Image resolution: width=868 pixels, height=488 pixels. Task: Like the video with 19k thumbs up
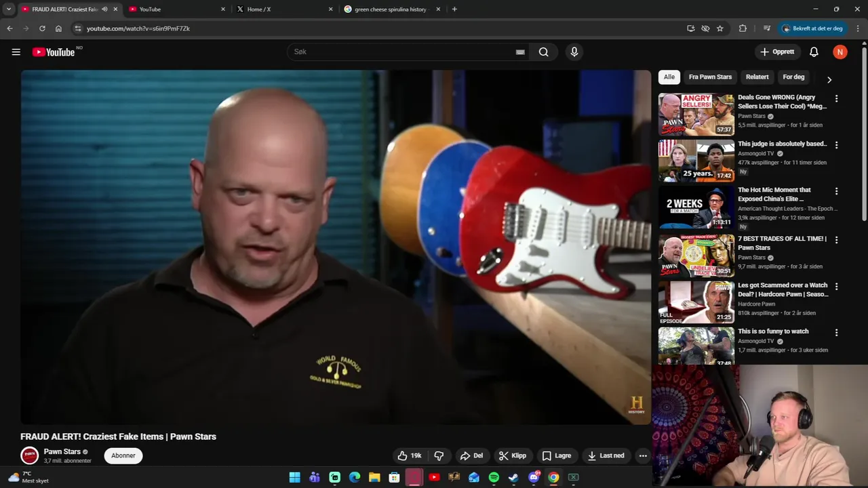click(x=410, y=455)
